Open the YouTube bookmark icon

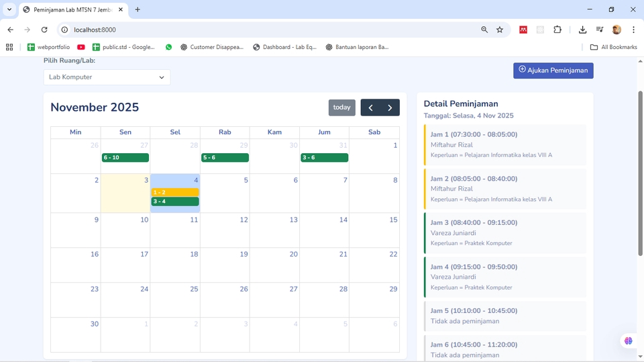click(x=81, y=47)
